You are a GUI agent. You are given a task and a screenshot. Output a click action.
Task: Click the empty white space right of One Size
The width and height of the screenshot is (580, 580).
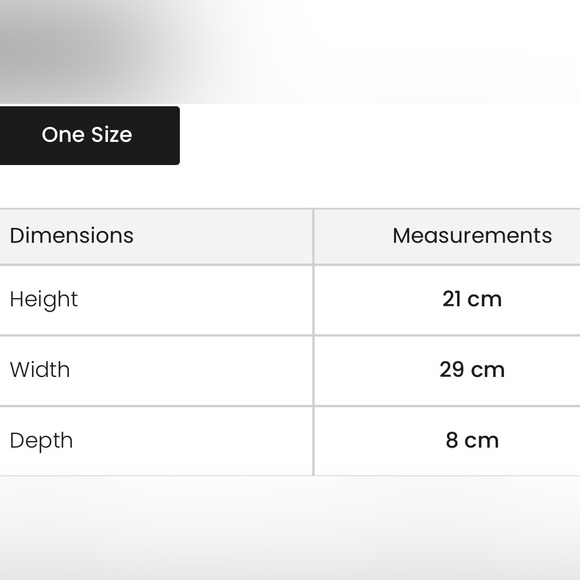pyautogui.click(x=380, y=135)
